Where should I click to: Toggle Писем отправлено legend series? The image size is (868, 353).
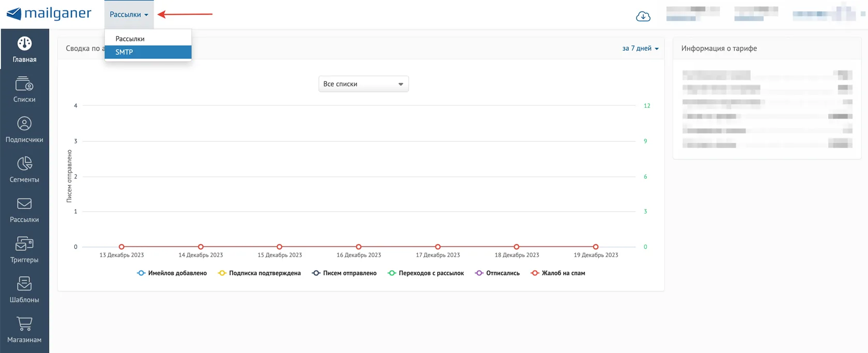click(344, 273)
